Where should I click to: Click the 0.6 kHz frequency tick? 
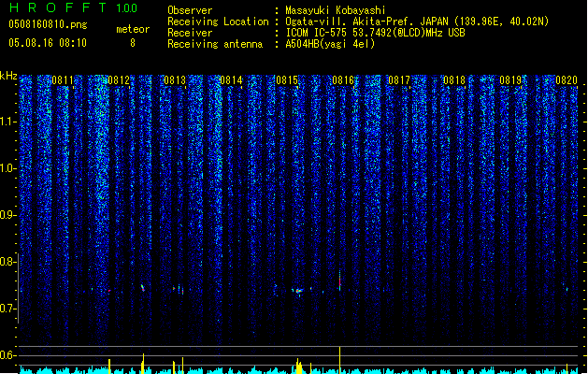[8, 355]
